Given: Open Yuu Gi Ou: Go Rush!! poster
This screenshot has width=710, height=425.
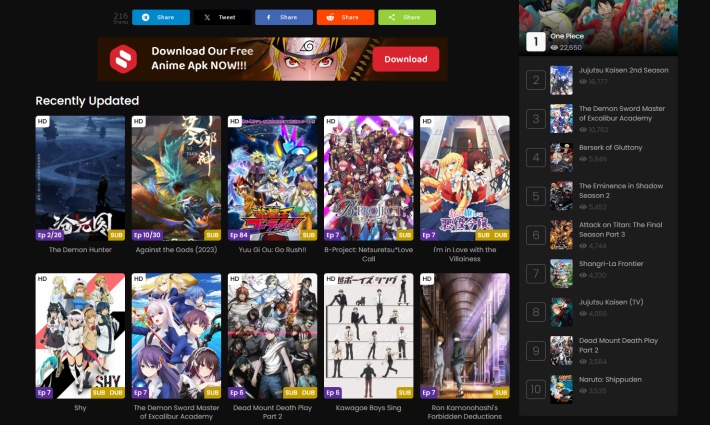Looking at the screenshot, I should 273,178.
